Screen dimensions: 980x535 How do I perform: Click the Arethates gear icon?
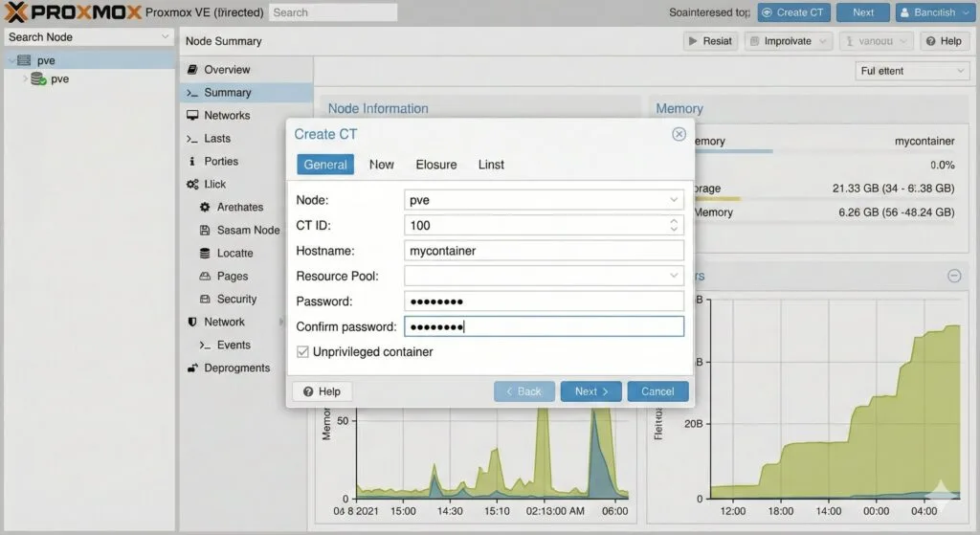(x=206, y=208)
